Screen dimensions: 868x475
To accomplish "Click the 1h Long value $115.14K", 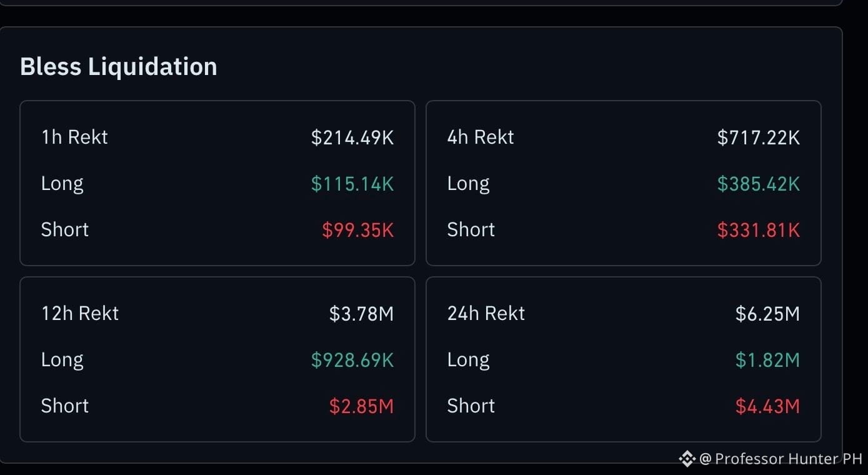I will [x=352, y=184].
